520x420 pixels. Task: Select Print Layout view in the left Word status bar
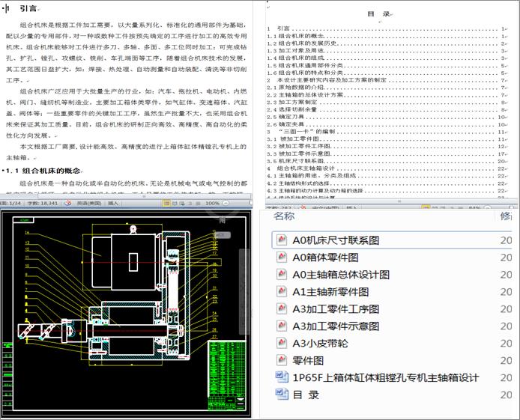(167, 203)
